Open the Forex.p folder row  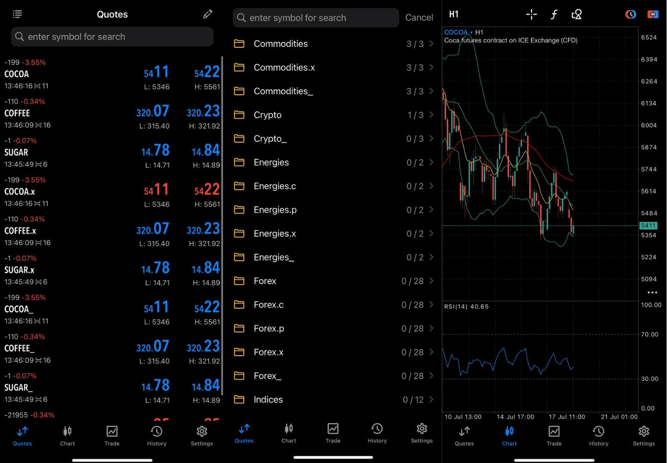(334, 329)
